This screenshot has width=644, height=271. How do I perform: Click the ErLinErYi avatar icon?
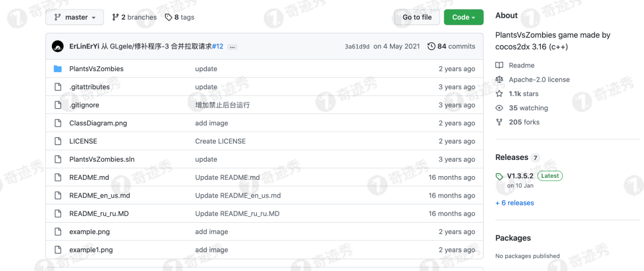click(x=57, y=47)
